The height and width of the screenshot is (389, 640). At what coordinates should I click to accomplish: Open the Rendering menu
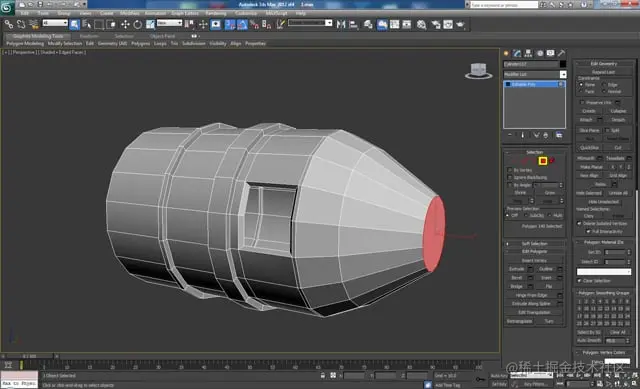pos(216,13)
